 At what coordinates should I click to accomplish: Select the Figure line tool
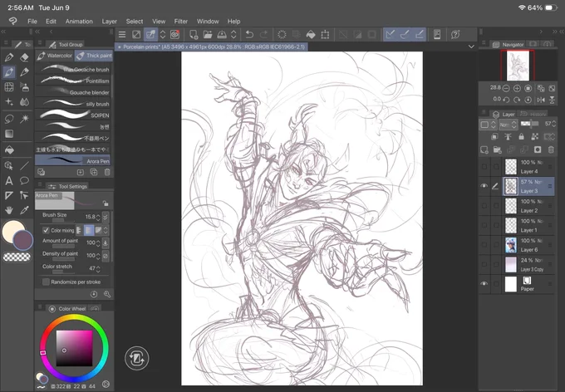click(24, 165)
